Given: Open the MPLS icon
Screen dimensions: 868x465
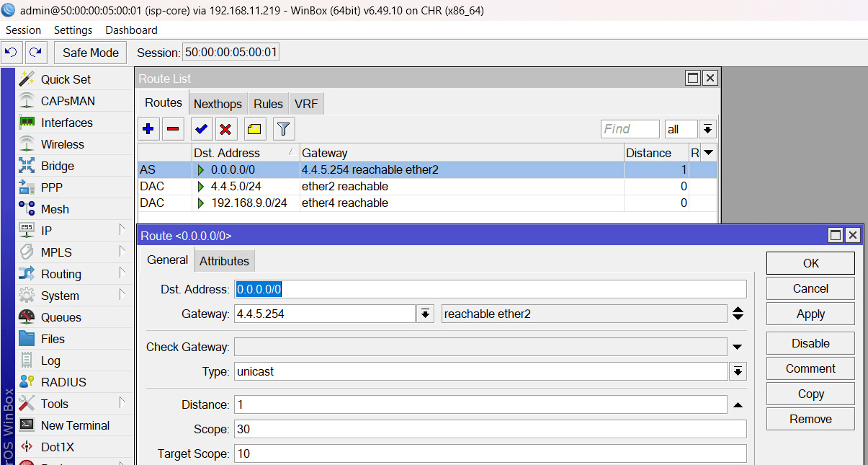Looking at the screenshot, I should [x=27, y=252].
